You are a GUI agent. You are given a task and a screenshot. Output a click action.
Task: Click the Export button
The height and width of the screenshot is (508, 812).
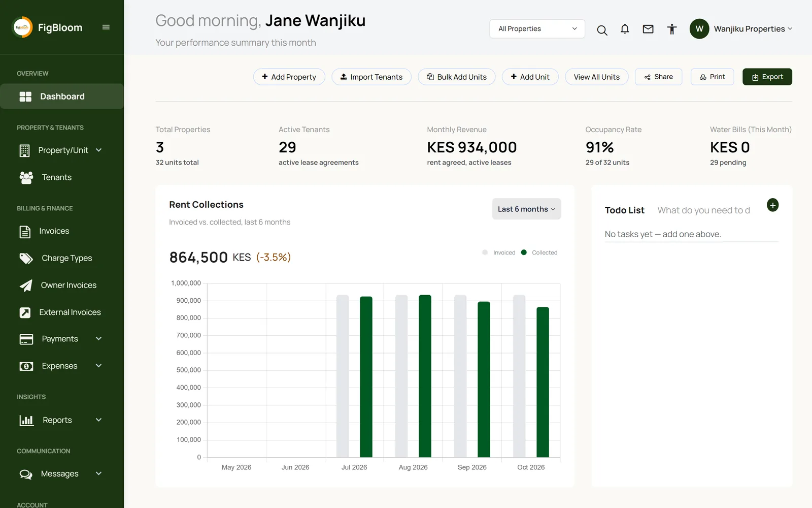coord(767,77)
